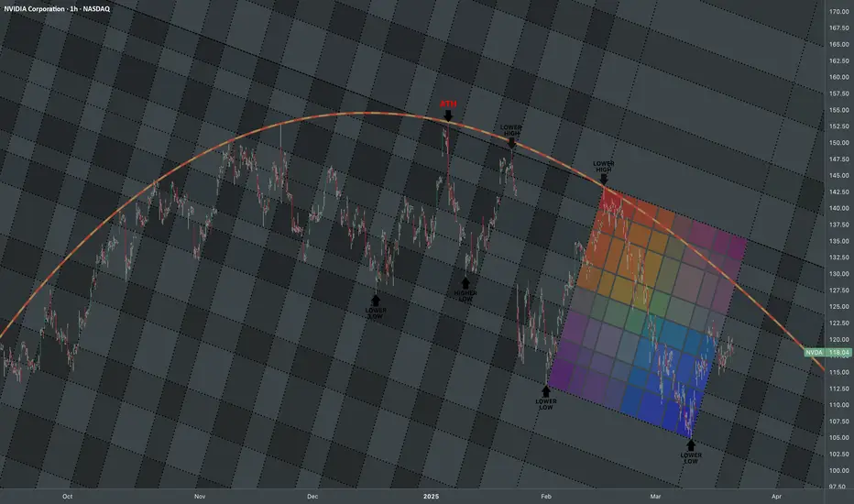Viewport: 854px width, 504px height.
Task: Click the 145.00 price axis label
Action: [839, 175]
